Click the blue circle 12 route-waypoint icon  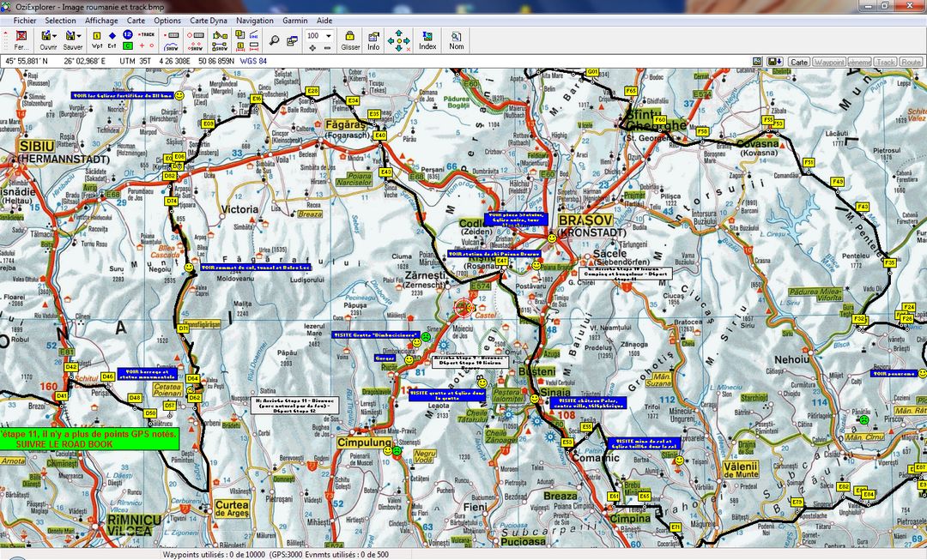[x=127, y=34]
